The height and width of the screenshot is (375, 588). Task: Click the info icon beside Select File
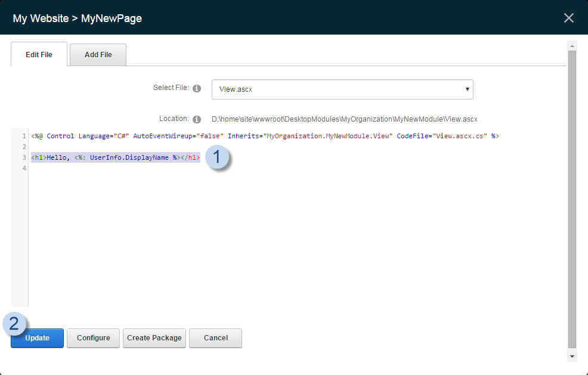[197, 89]
